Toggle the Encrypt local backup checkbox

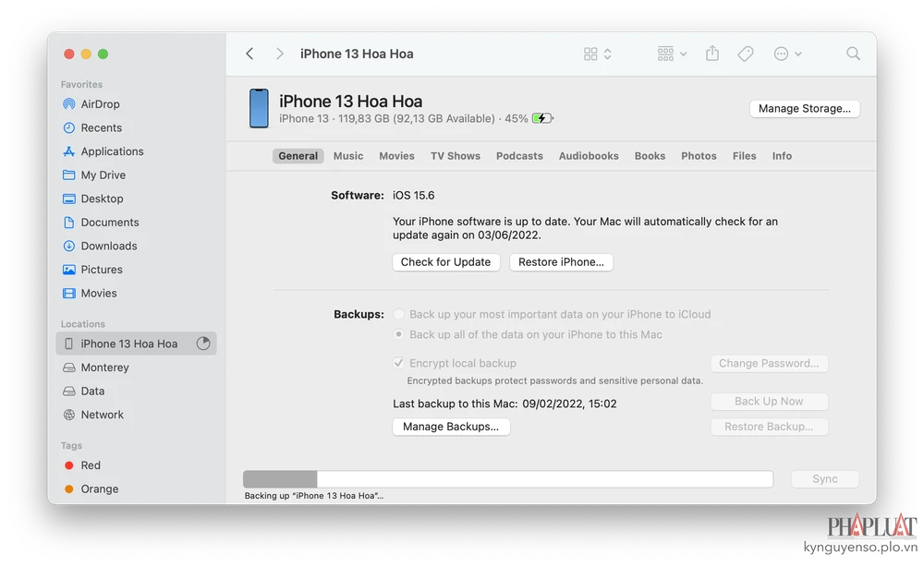[x=399, y=363]
